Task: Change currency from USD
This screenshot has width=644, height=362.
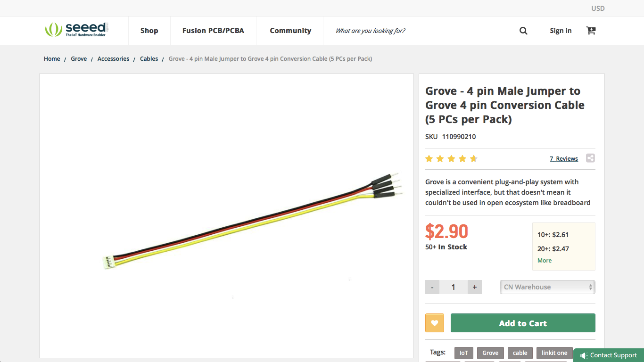Action: [x=598, y=8]
